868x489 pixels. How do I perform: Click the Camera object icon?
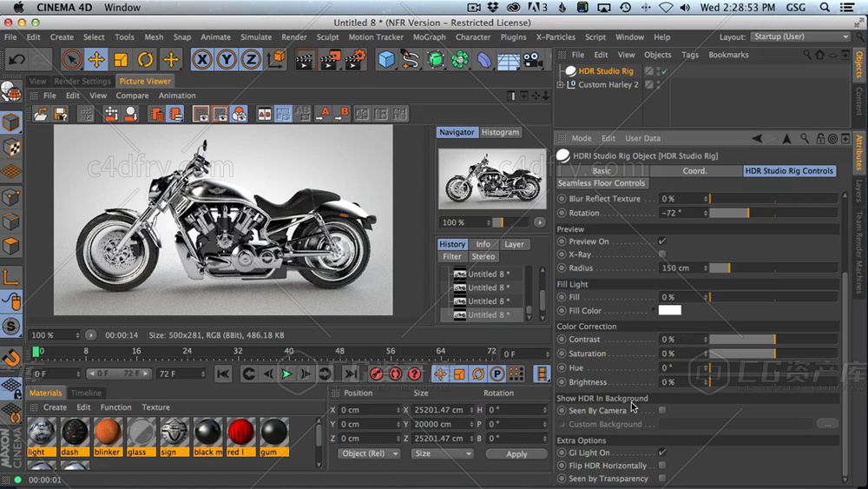tap(533, 60)
